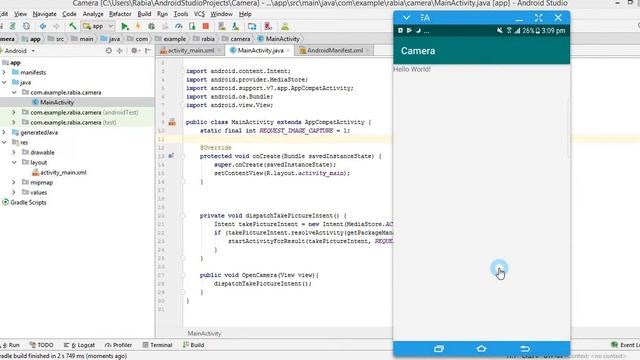Click the Collapse All icon in Project panel
This screenshot has height=360, width=640.
point(120,51)
